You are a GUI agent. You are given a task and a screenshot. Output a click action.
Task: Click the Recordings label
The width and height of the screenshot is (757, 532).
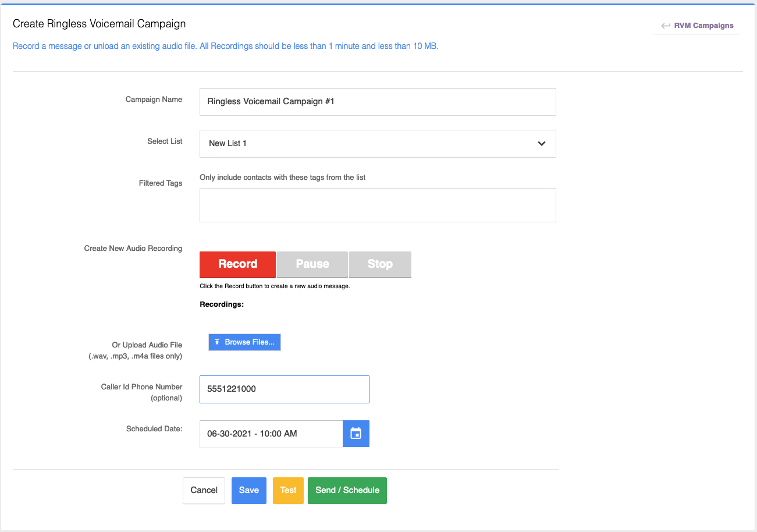pos(222,304)
